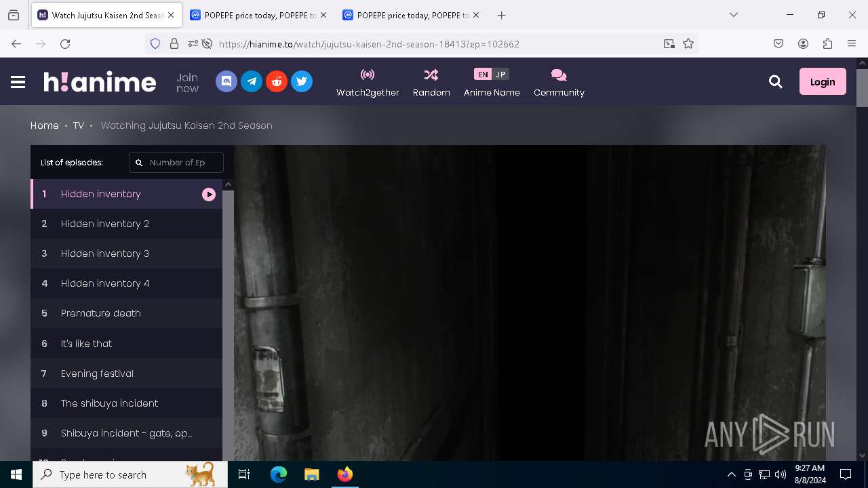Viewport: 868px width, 488px height.
Task: Open the Twitter icon link
Action: (302, 81)
